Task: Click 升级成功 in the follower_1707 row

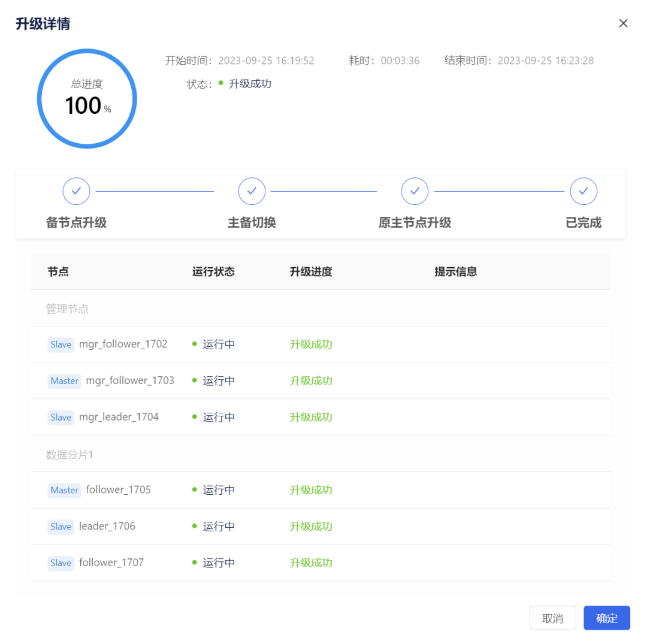Action: 311,563
